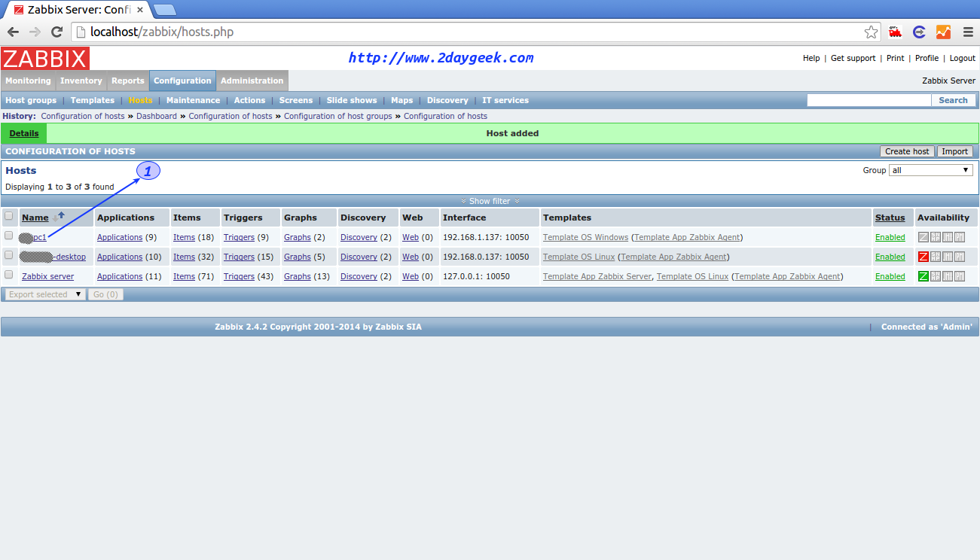
Task: Click the browser forward arrow
Action: (35, 32)
